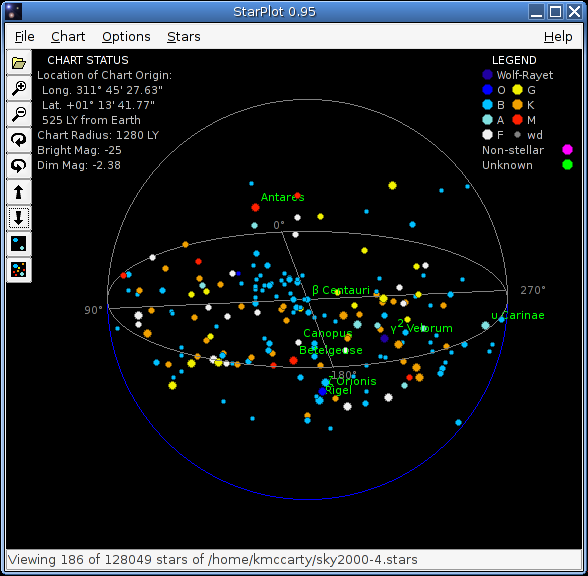The height and width of the screenshot is (576, 588).
Task: Click the 525 LY from Earth text
Action: (x=91, y=120)
